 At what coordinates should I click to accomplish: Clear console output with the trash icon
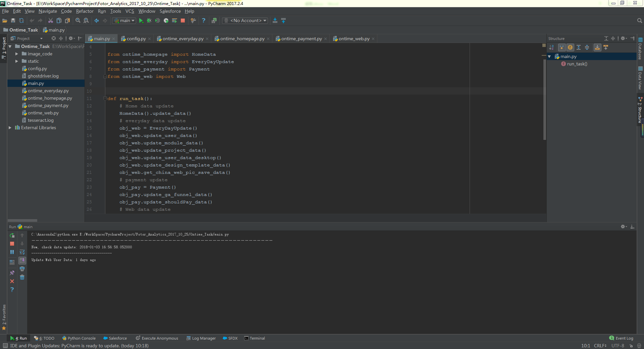pyautogui.click(x=22, y=277)
